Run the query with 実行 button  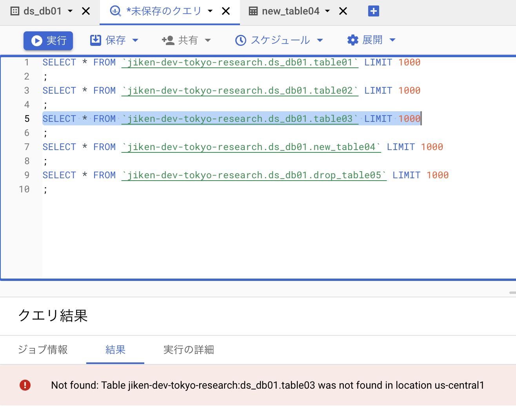pyautogui.click(x=48, y=40)
